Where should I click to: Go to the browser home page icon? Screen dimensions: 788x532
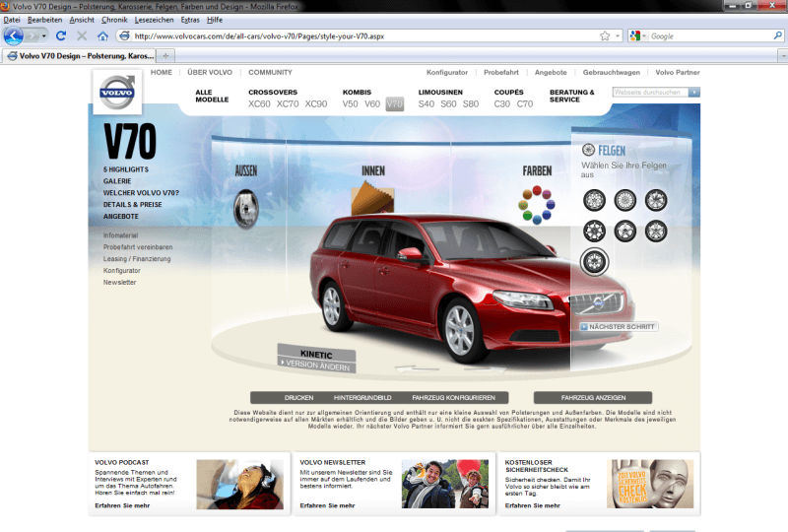pyautogui.click(x=102, y=35)
